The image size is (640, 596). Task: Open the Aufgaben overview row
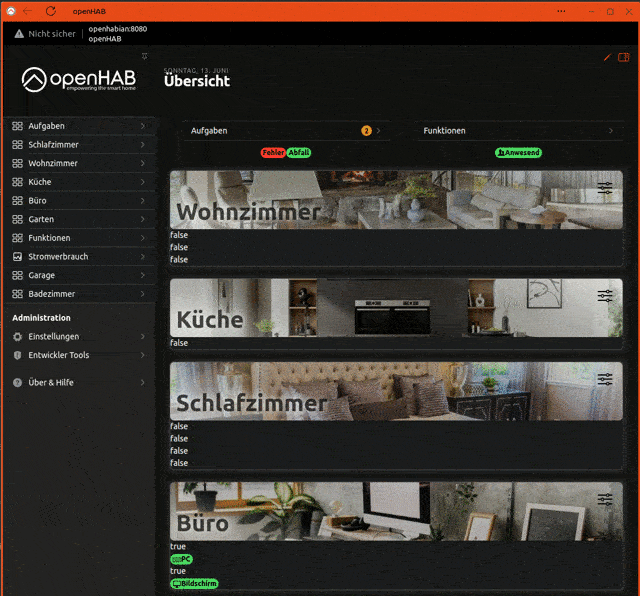286,131
